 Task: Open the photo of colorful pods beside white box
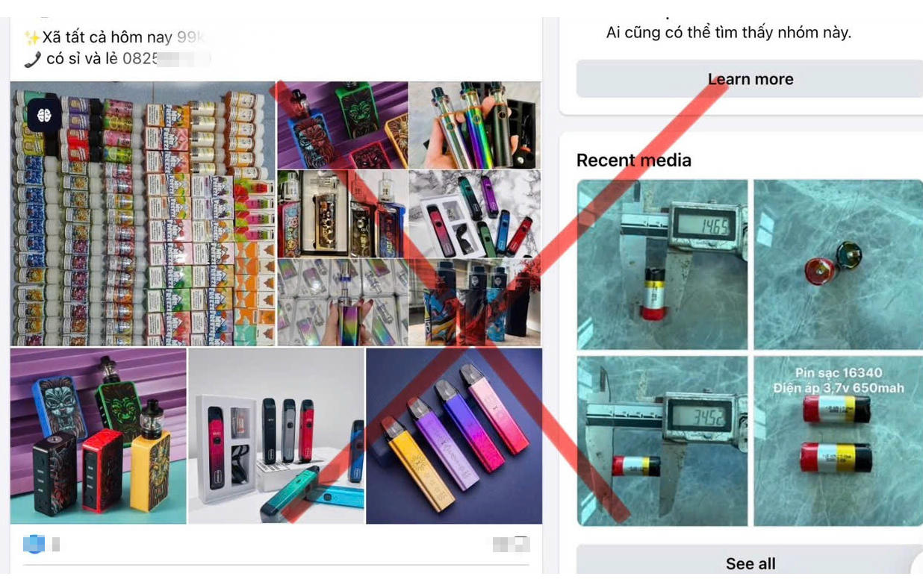click(475, 213)
